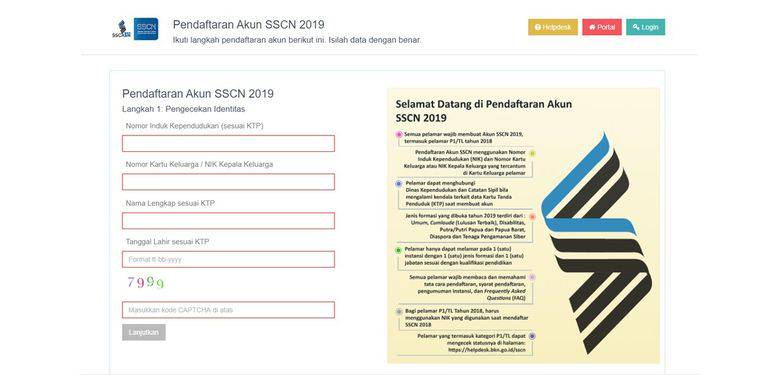Viewport: 780px width, 390px height.
Task: Click 'Bagi pelamar P1/TL Tahun 2018' note
Action: pos(466,317)
